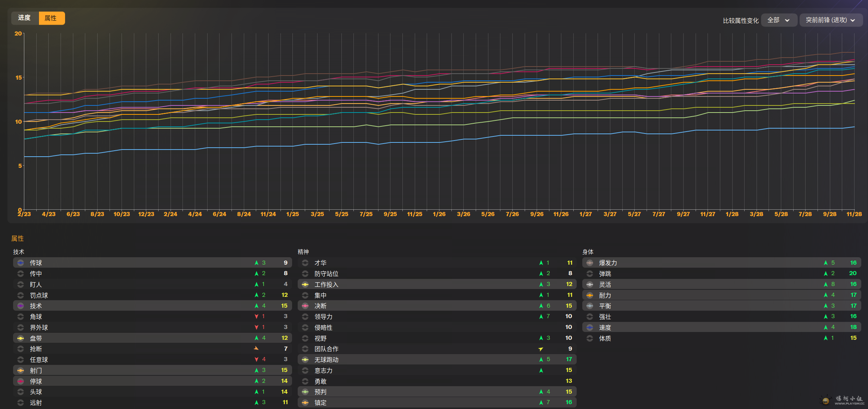Click the 任意球 red decrease arrow
The height and width of the screenshot is (409, 868).
tap(257, 359)
